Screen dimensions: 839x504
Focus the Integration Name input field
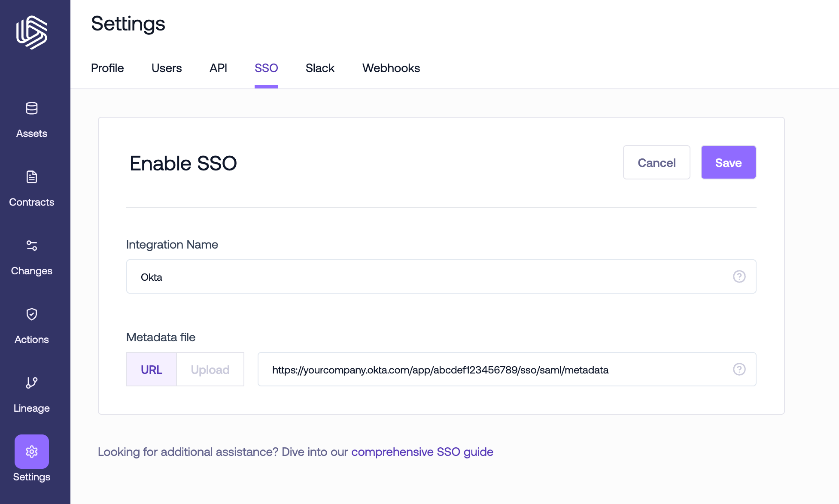[429, 277]
